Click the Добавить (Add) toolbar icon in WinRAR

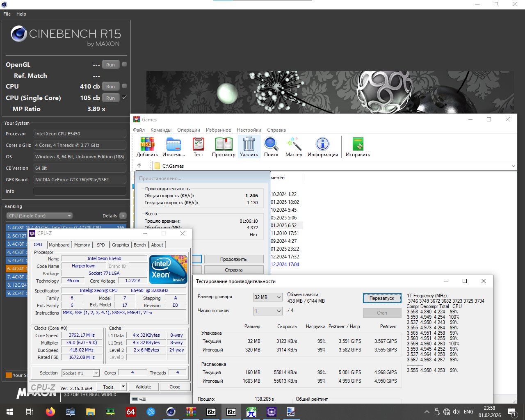(x=147, y=147)
